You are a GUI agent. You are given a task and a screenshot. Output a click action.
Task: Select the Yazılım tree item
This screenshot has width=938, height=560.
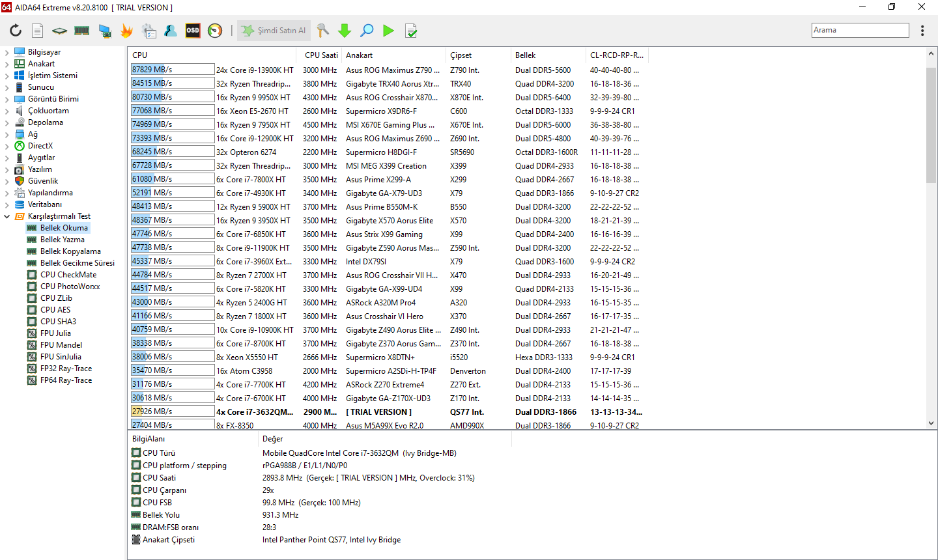(40, 169)
